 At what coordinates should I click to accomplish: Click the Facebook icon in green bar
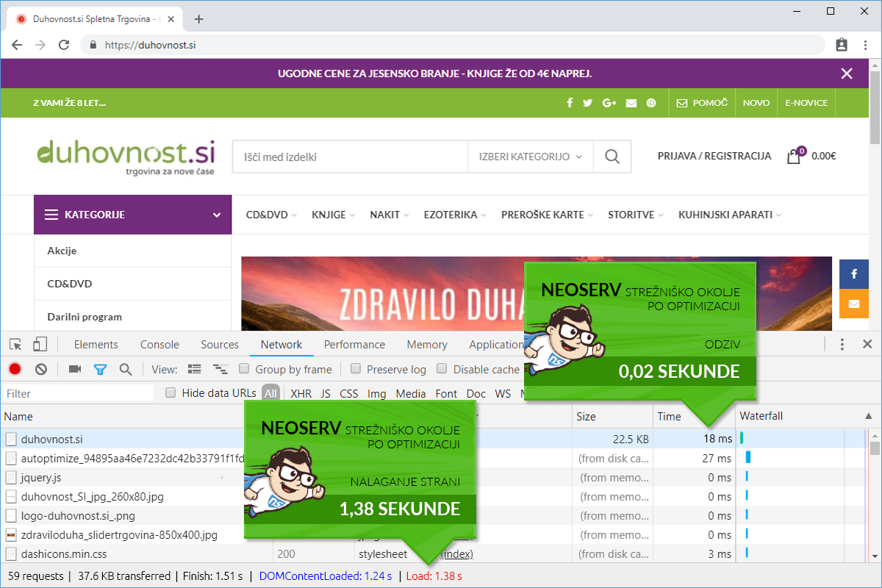(x=570, y=103)
